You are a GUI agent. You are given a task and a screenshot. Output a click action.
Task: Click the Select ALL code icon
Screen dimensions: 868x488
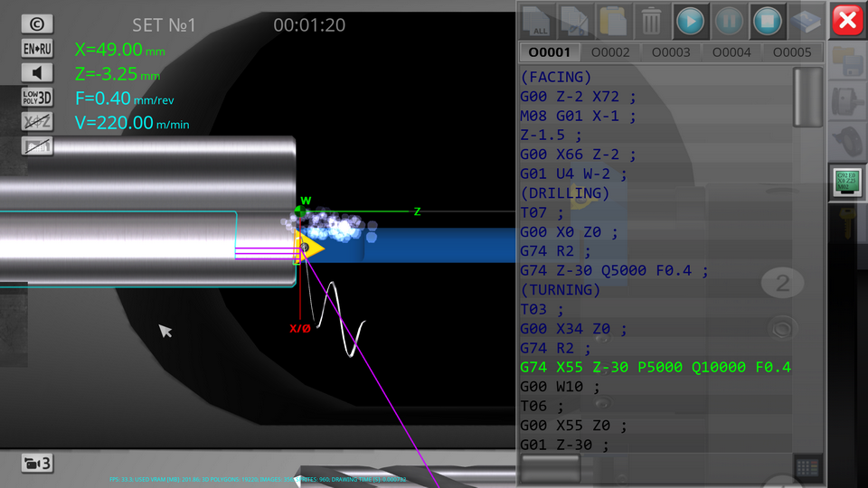(x=538, y=20)
